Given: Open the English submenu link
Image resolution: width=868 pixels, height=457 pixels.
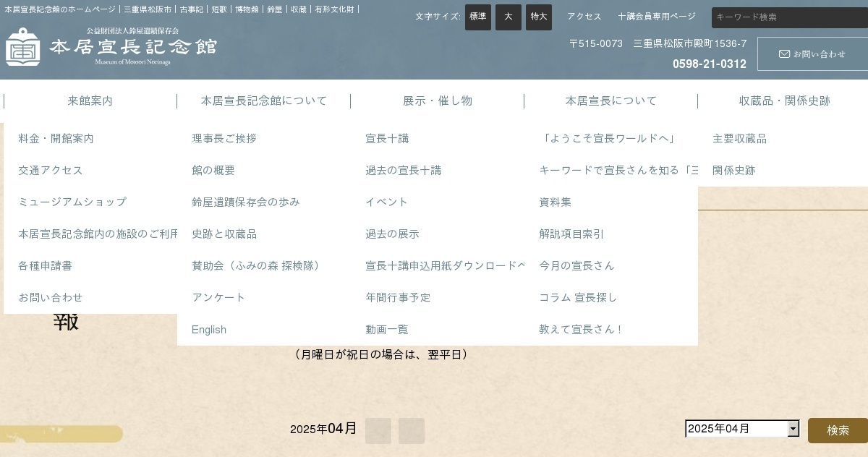Looking at the screenshot, I should tap(209, 330).
